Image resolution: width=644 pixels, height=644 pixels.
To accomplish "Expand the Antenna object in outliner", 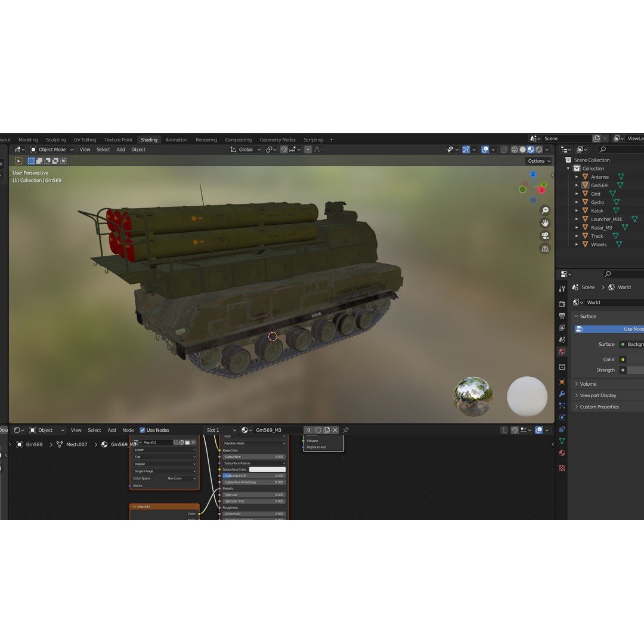I will (x=577, y=177).
